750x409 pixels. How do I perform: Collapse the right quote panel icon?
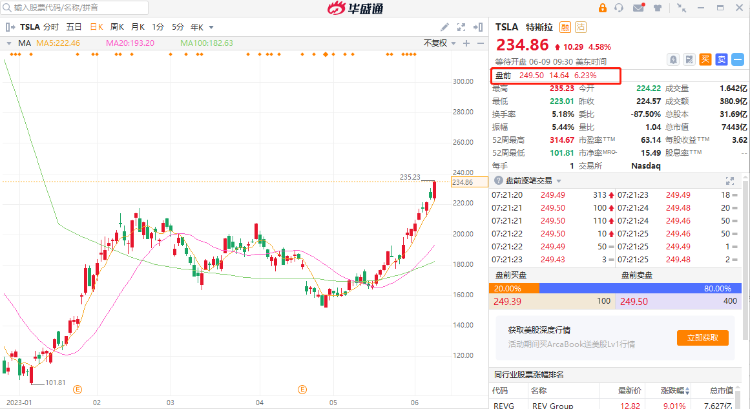(477, 27)
